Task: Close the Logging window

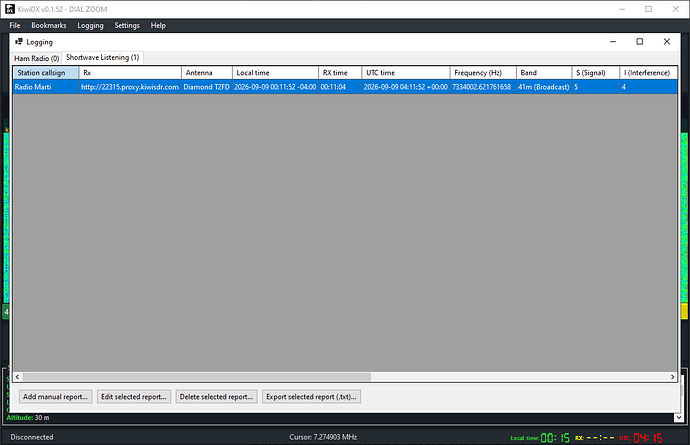Action: pyautogui.click(x=667, y=41)
